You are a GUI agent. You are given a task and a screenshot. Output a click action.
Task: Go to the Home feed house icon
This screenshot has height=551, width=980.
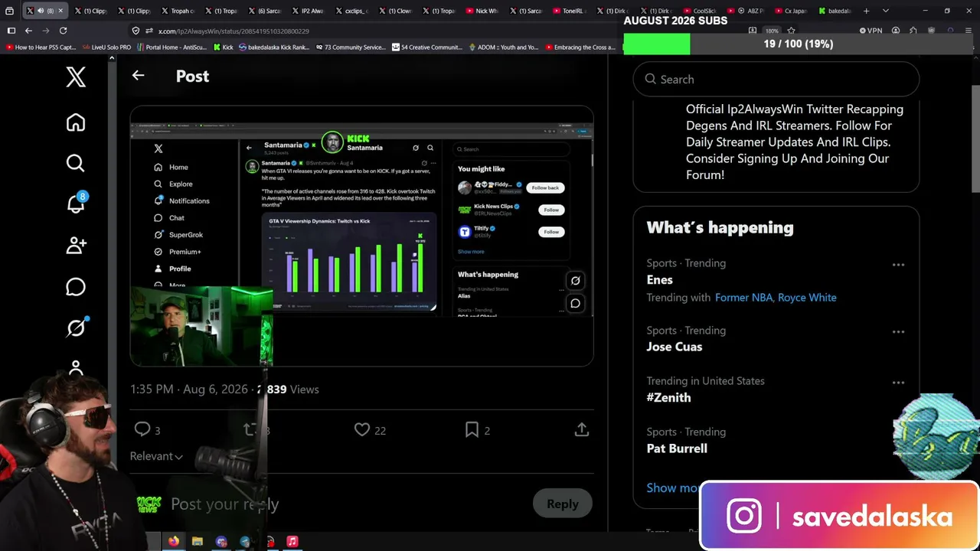click(76, 122)
